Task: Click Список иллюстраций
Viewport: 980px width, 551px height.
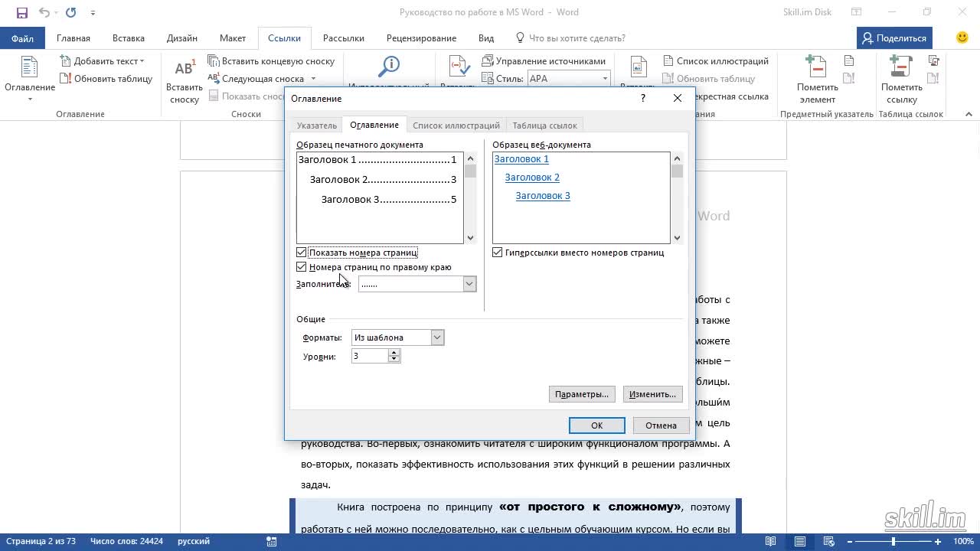Action: (x=715, y=61)
